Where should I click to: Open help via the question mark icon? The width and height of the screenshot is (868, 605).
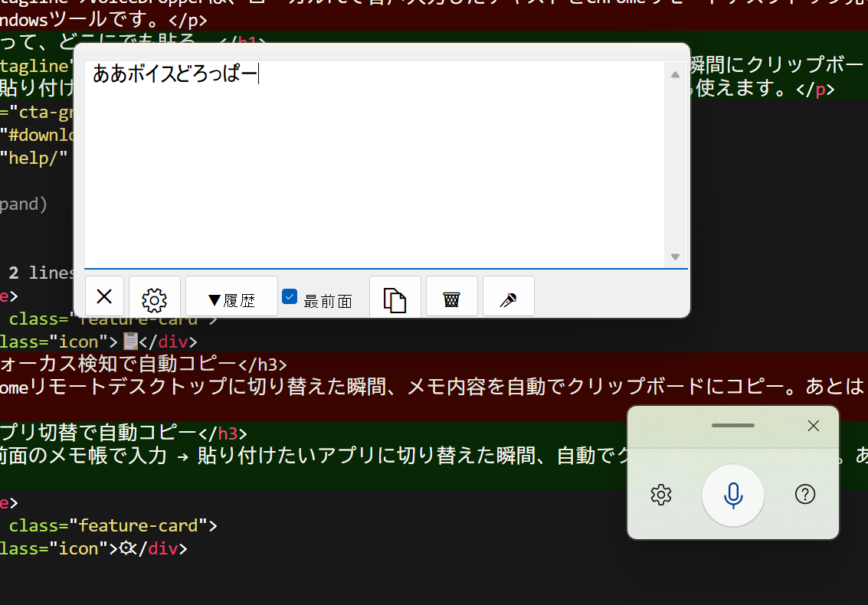pyautogui.click(x=804, y=495)
